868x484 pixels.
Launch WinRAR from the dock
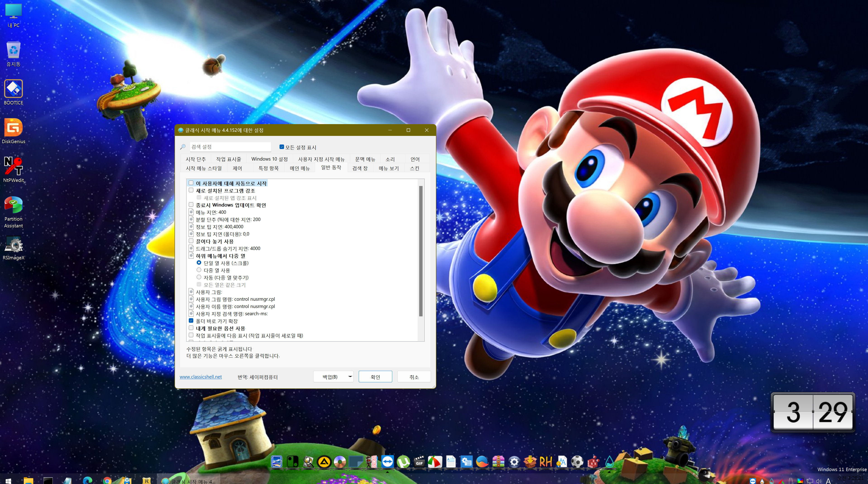click(x=498, y=461)
